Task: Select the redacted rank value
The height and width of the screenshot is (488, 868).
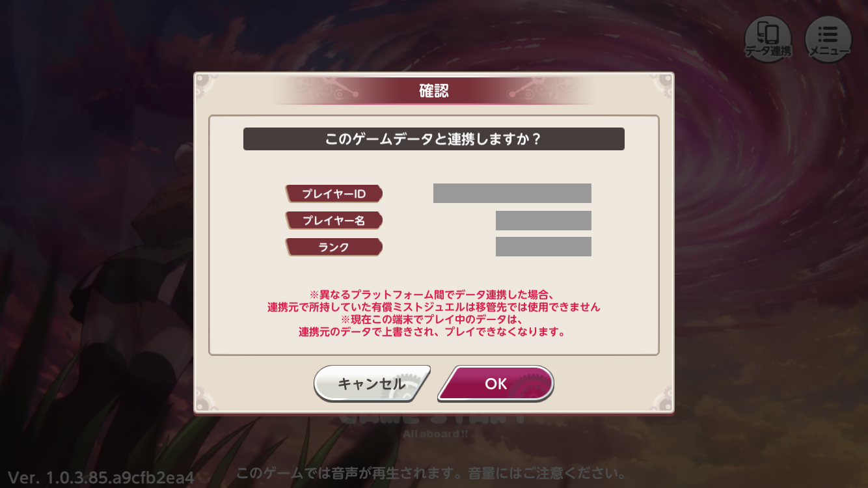Action: (x=543, y=247)
